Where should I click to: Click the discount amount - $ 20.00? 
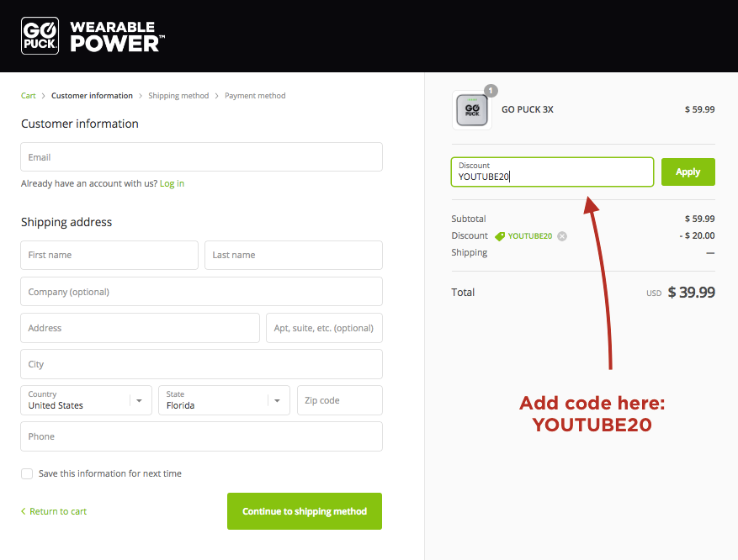pyautogui.click(x=697, y=235)
